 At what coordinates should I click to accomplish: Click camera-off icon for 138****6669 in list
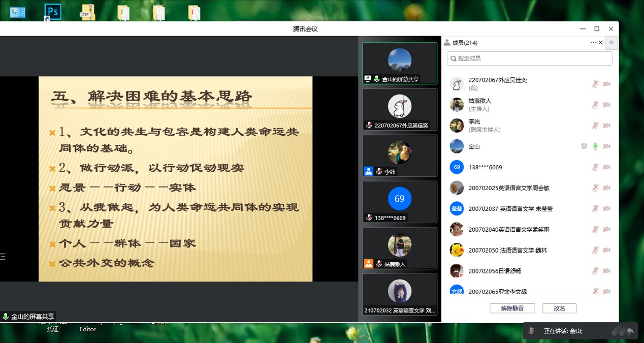pos(606,167)
